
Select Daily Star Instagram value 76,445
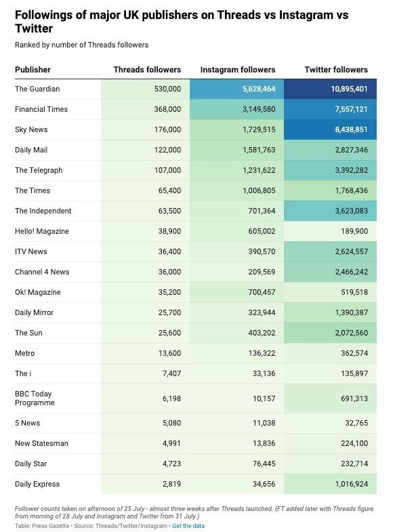click(264, 464)
